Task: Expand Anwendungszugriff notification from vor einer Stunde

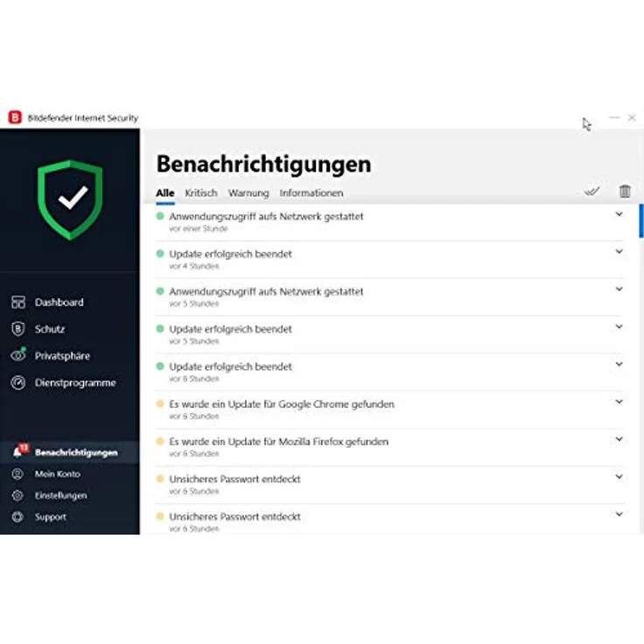Action: 619,214
